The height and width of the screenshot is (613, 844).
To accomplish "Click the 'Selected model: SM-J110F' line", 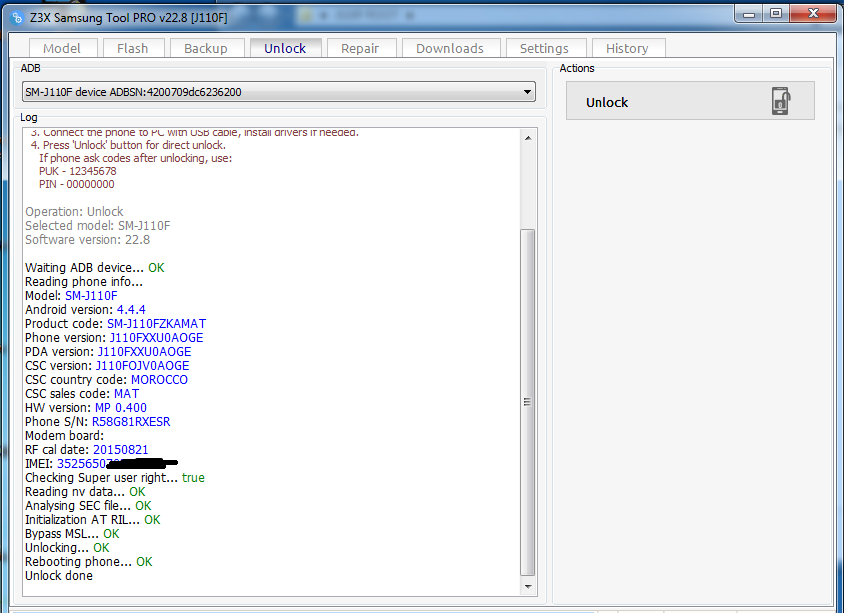I will 97,226.
